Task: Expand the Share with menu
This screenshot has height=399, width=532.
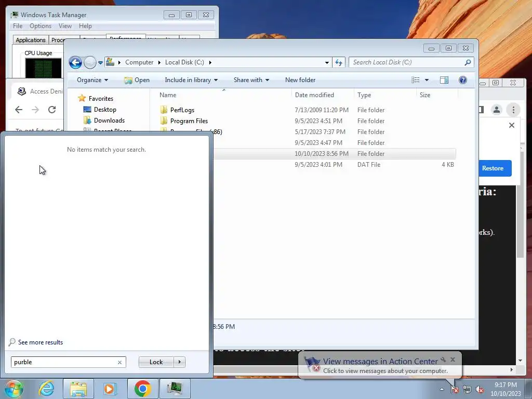Action: click(251, 80)
